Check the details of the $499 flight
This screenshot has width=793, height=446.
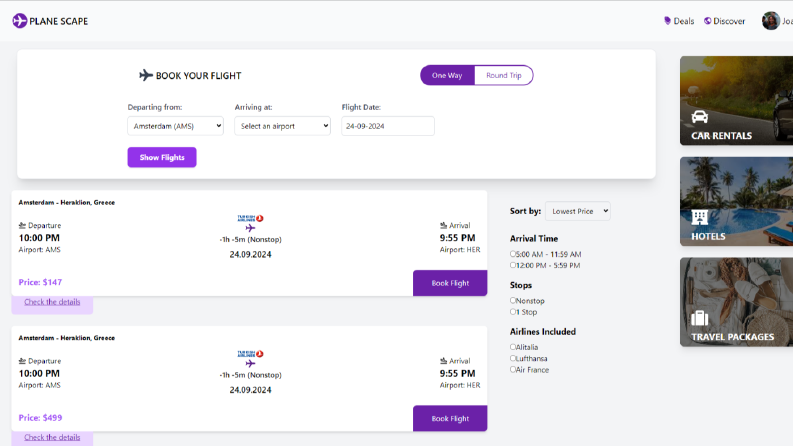point(52,437)
